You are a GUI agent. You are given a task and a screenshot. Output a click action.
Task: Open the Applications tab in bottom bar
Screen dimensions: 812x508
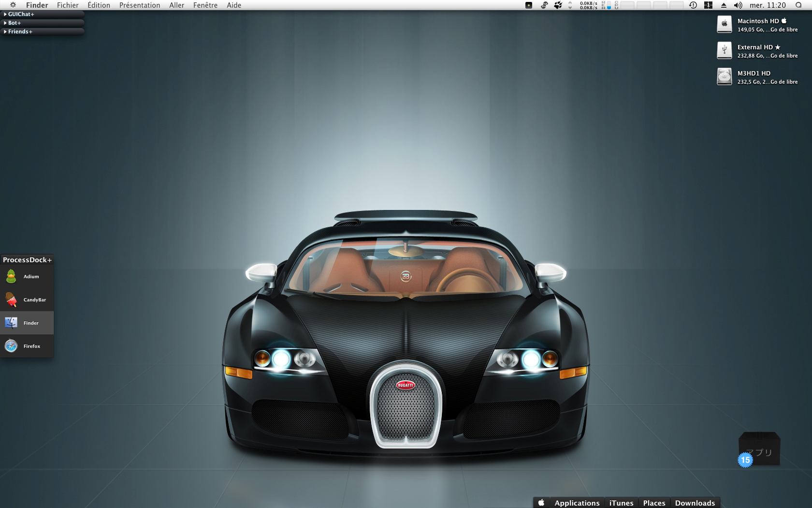point(577,503)
